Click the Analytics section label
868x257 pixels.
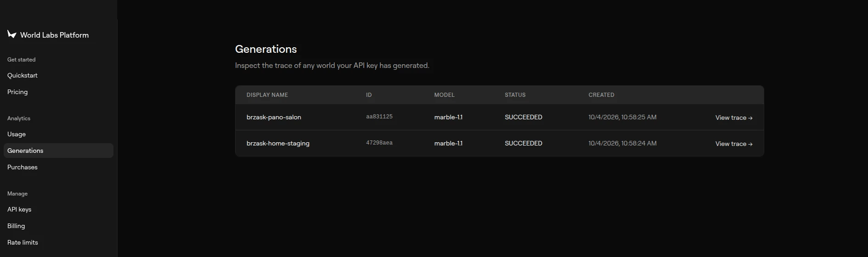[x=19, y=118]
